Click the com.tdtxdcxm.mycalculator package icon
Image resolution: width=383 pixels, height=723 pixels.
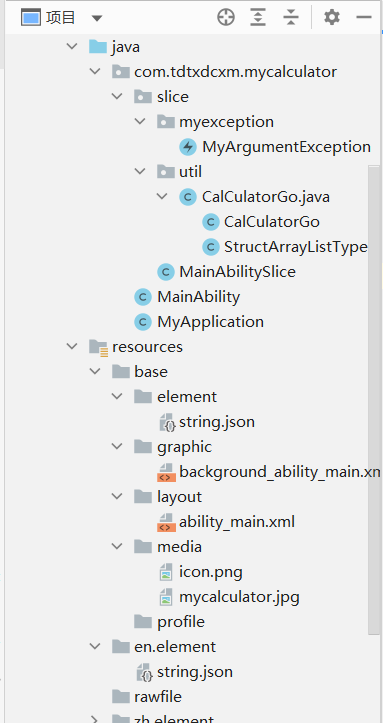point(121,72)
